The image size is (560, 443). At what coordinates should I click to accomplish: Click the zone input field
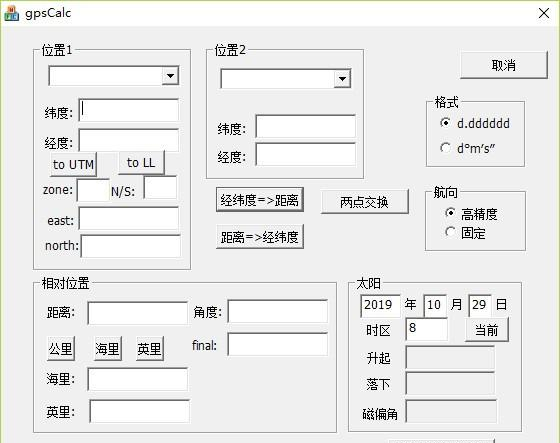(93, 190)
